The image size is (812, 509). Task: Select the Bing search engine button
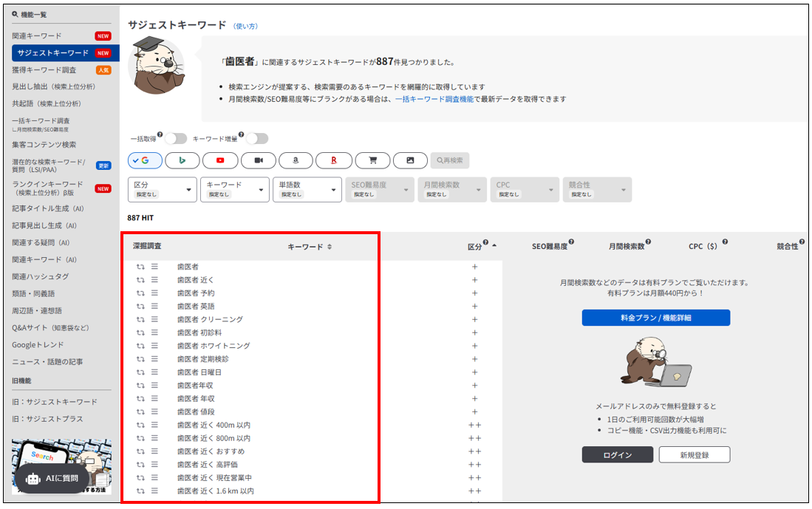(182, 160)
